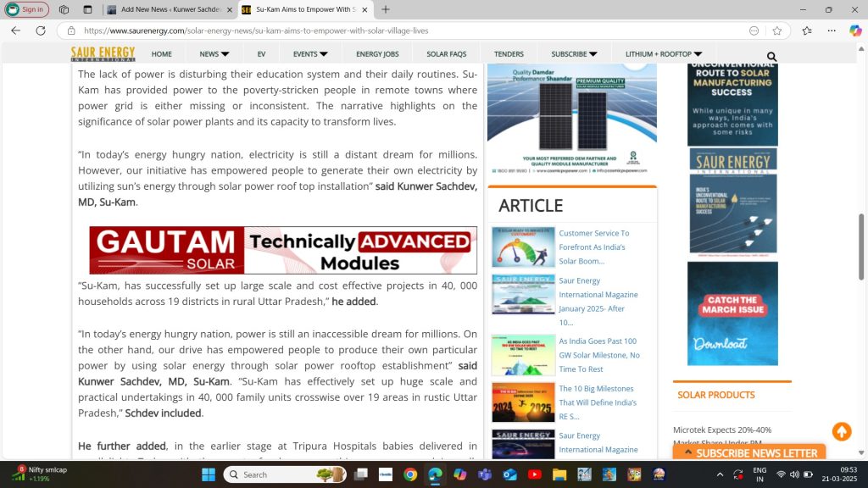The width and height of the screenshot is (868, 488).
Task: Close the Add New News tab
Action: 230,9
